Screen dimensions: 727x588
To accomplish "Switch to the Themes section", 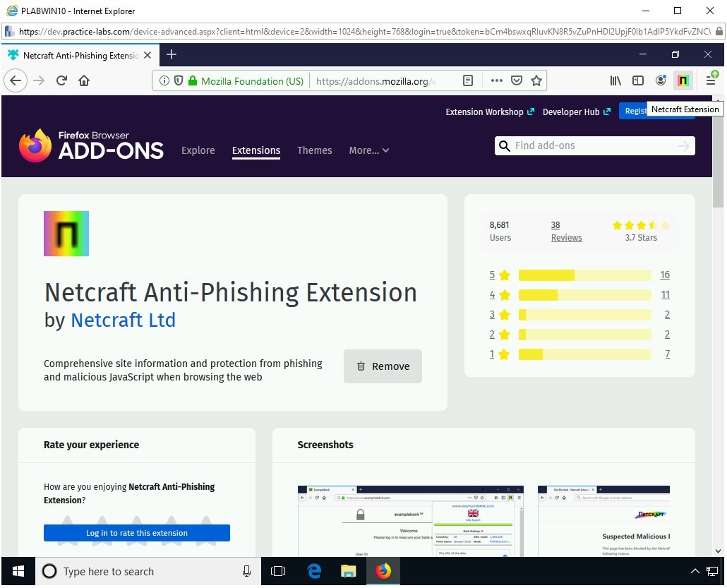I will (314, 150).
